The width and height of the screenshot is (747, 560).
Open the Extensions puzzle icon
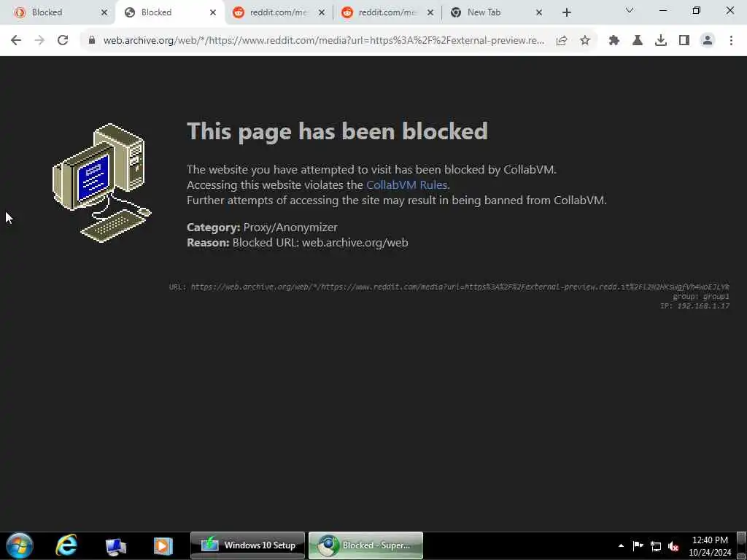coord(614,41)
